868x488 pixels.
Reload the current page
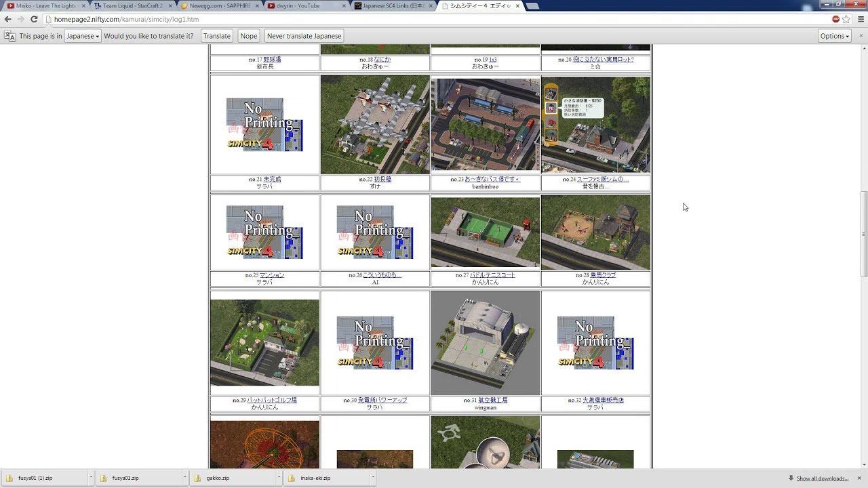pos(34,19)
